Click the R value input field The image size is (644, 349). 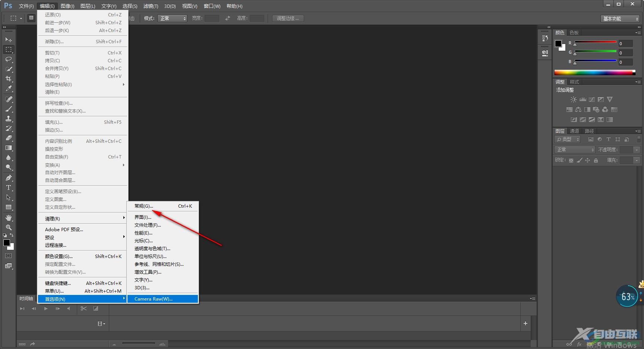pyautogui.click(x=626, y=44)
